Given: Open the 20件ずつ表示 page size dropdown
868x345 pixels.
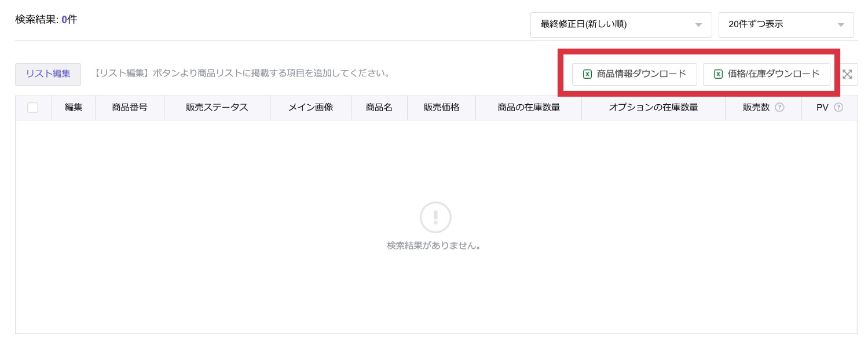Looking at the screenshot, I should [786, 25].
